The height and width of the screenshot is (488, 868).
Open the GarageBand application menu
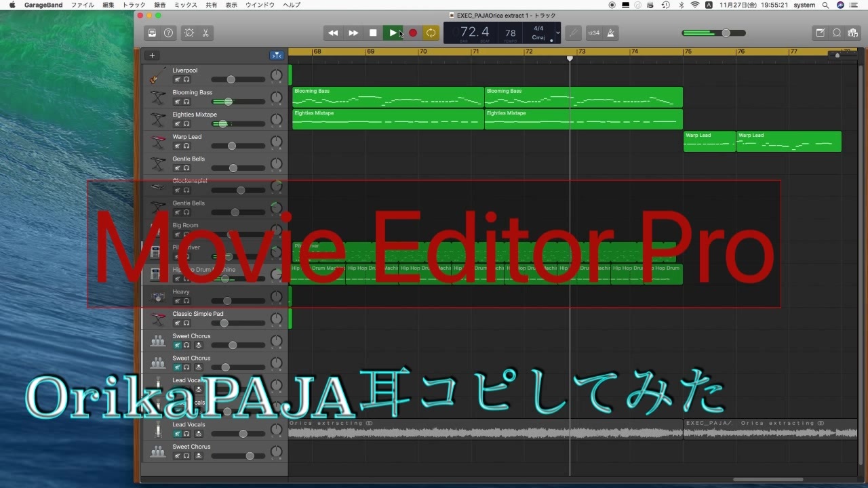pos(43,5)
